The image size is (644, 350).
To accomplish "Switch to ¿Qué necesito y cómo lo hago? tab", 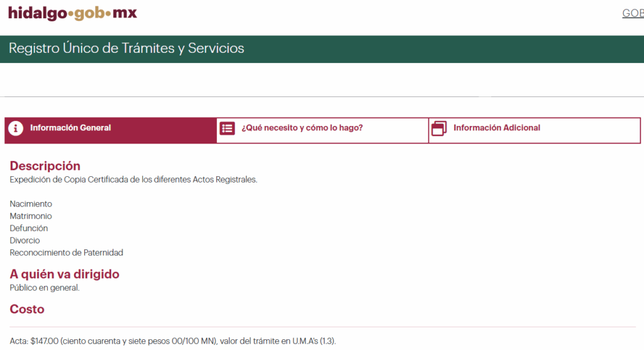I will (x=323, y=130).
